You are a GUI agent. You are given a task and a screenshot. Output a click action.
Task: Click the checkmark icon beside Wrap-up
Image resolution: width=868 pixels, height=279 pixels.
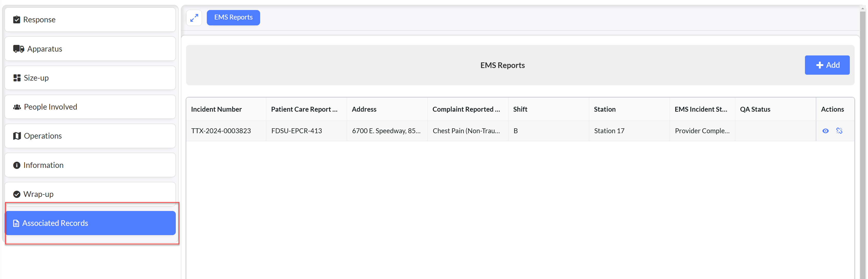(x=16, y=194)
